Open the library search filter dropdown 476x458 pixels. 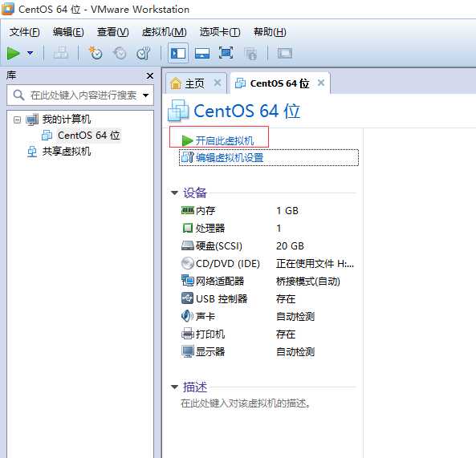(x=146, y=95)
